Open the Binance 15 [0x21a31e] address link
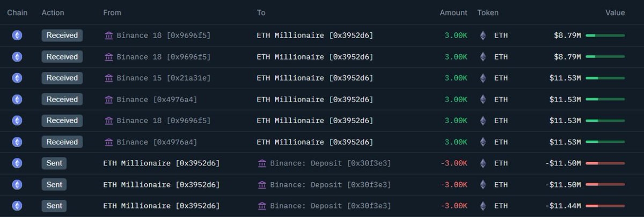This screenshot has height=217, width=644. pyautogui.click(x=164, y=78)
